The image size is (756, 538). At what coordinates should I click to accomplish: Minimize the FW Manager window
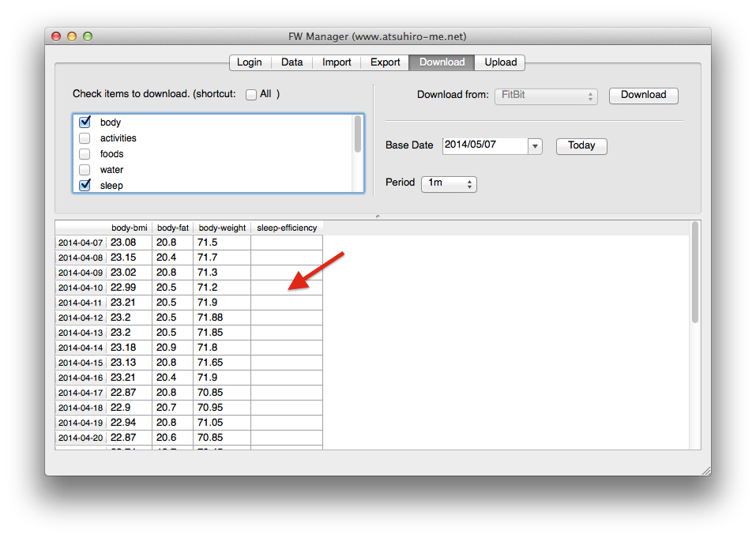click(72, 36)
